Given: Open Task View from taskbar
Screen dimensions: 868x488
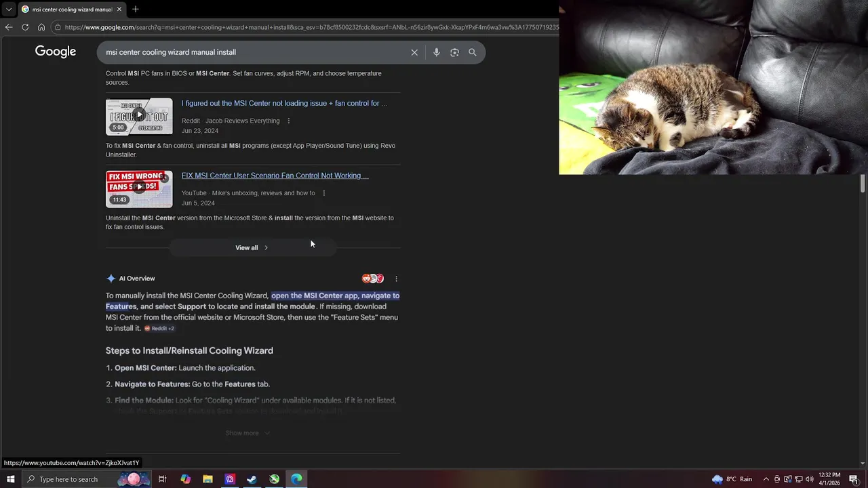Looking at the screenshot, I should coord(163,479).
